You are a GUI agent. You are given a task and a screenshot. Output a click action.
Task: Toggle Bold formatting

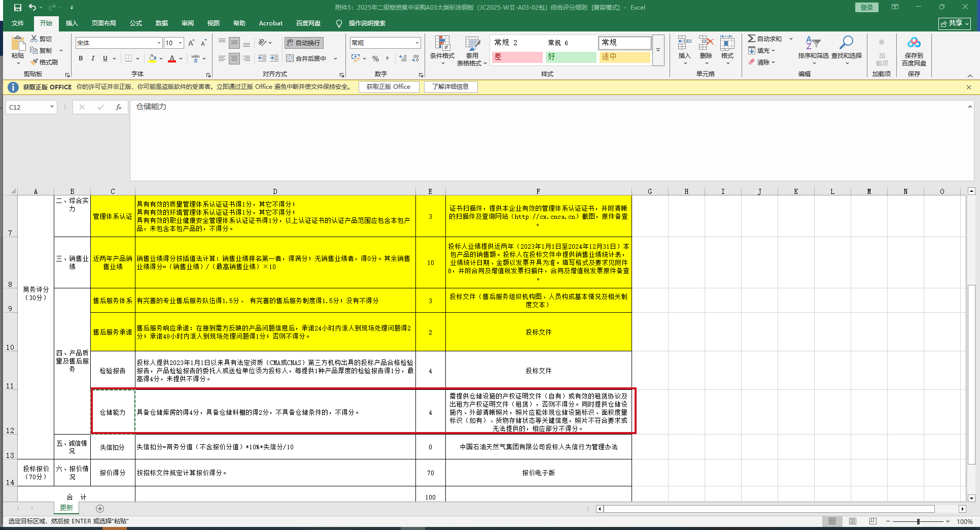click(x=81, y=58)
